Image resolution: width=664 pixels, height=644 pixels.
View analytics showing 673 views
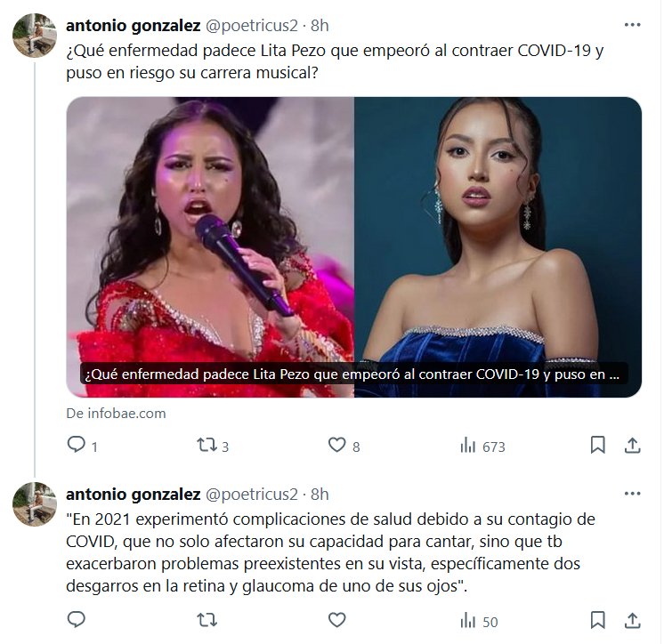point(482,446)
